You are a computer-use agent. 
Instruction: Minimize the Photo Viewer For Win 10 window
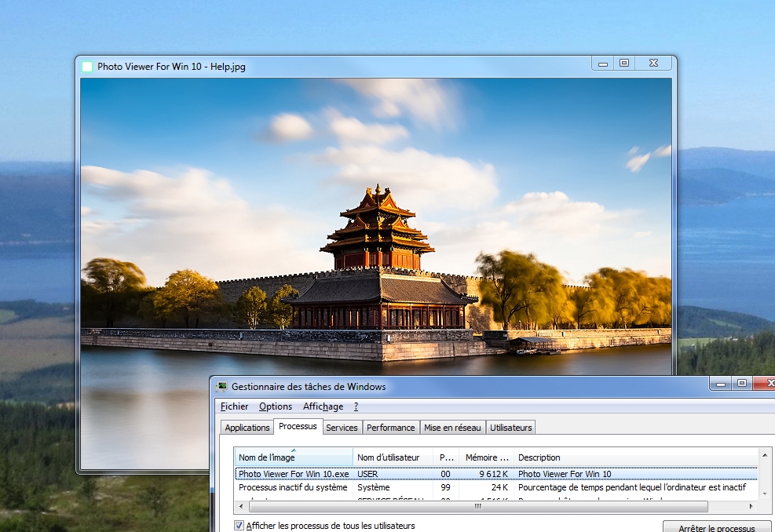pyautogui.click(x=602, y=64)
